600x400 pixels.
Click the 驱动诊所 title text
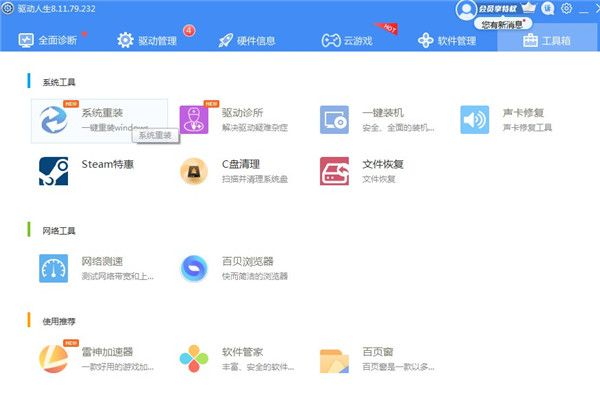[x=243, y=113]
